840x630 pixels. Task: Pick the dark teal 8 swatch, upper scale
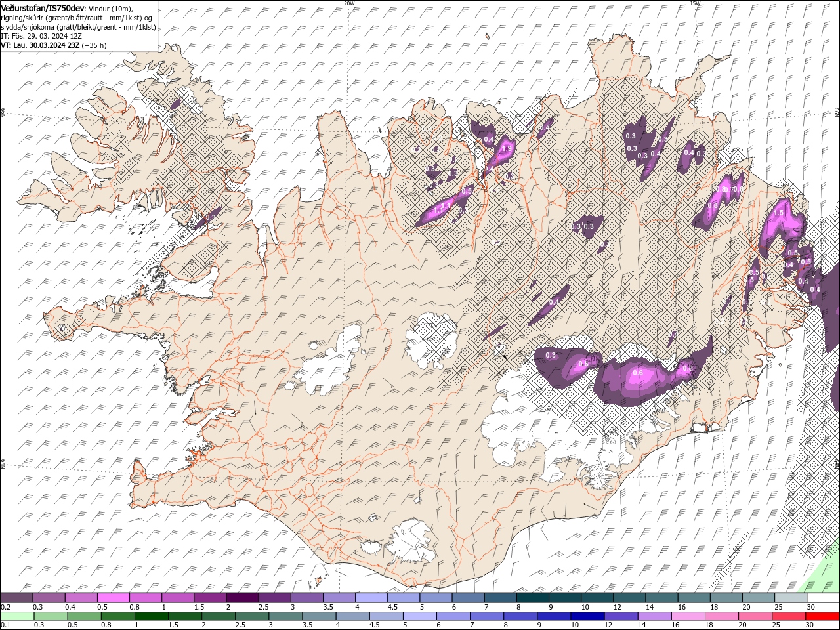pos(533,598)
